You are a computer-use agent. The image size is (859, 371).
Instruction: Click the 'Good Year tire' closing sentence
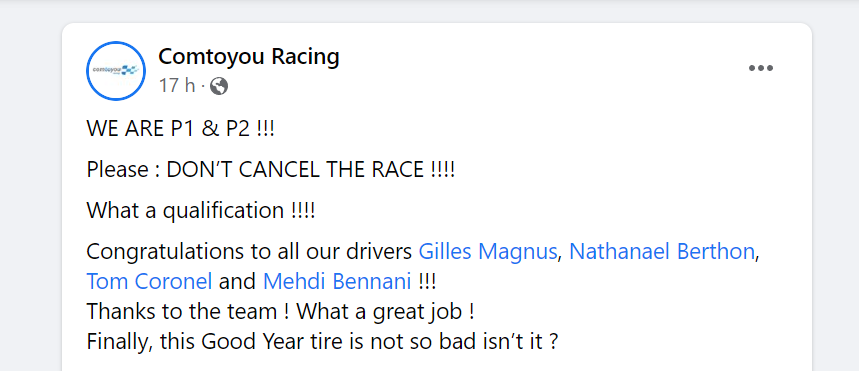[322, 342]
